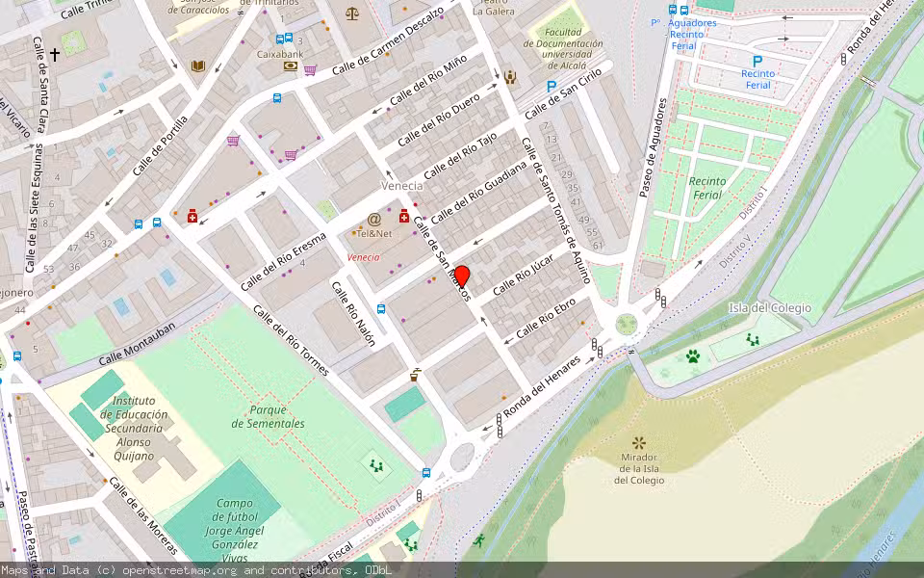
Task: Click the bus stop icon near Calle Río Nalón
Action: 381,308
